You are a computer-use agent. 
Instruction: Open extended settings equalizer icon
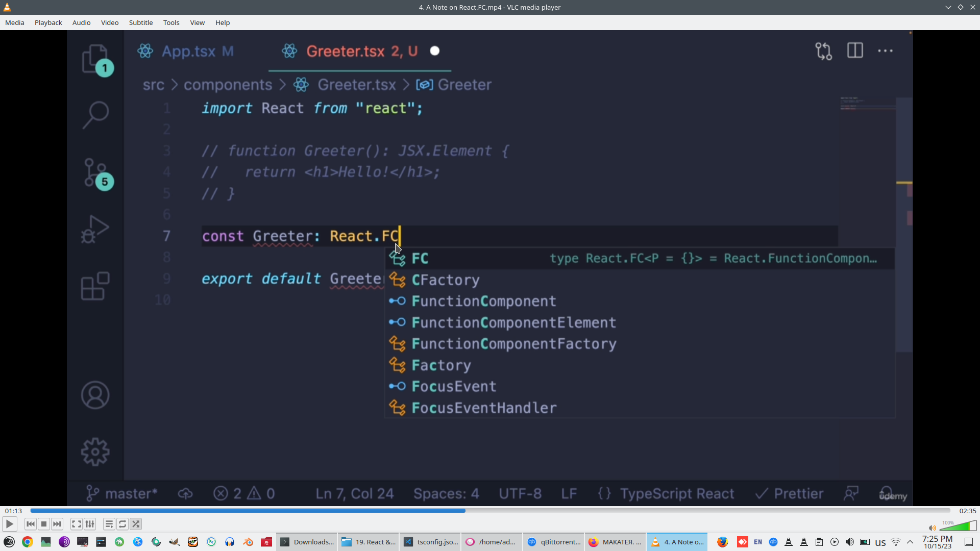[x=90, y=524]
